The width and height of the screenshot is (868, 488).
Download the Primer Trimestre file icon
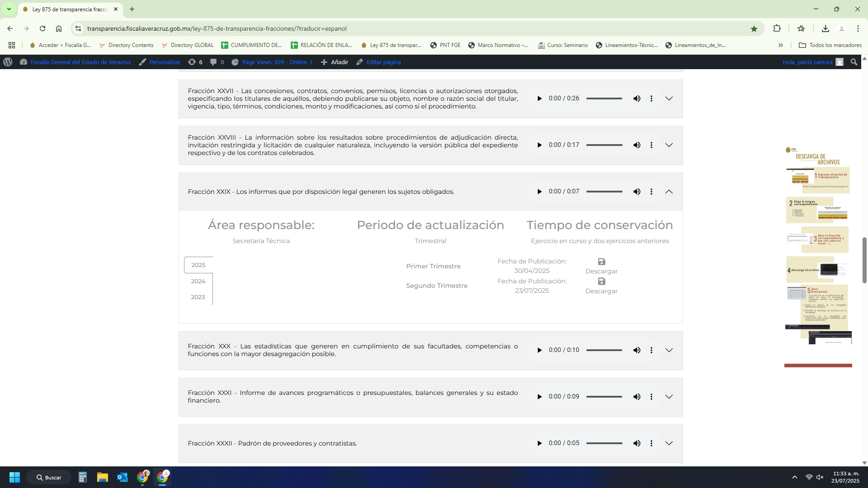(x=601, y=262)
